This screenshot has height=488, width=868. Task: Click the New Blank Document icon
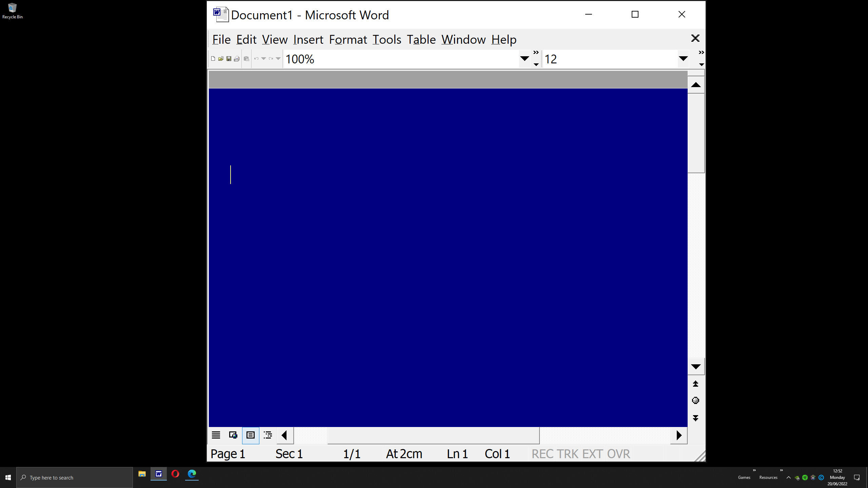213,59
